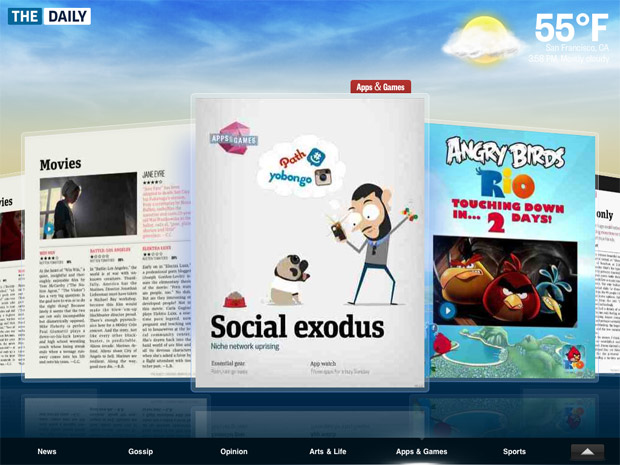
Task: Expand the bottom navigation with up arrow
Action: click(588, 452)
